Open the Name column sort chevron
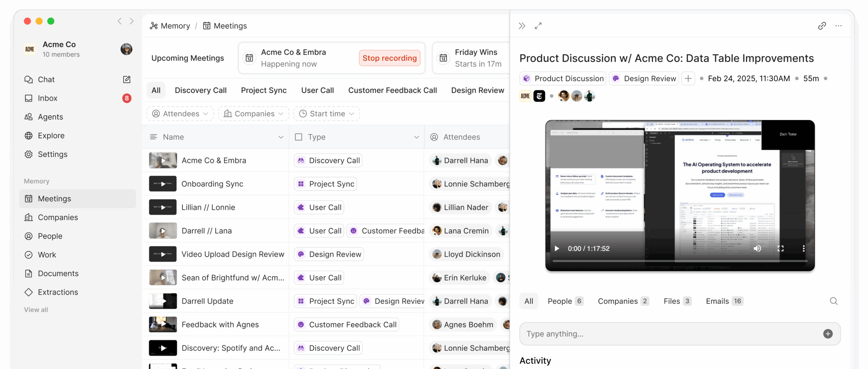Viewport: 868px width, 369px height. point(281,137)
